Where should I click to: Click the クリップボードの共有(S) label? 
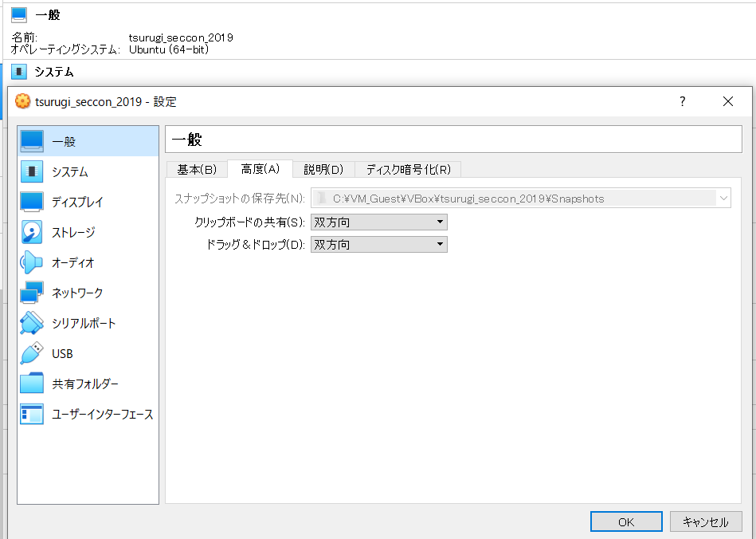(x=250, y=222)
